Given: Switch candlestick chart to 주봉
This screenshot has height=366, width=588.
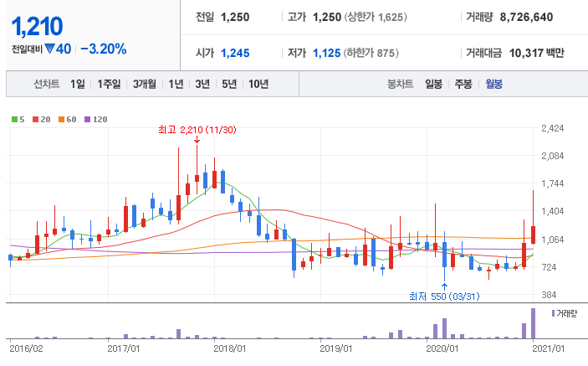Looking at the screenshot, I should [x=463, y=84].
